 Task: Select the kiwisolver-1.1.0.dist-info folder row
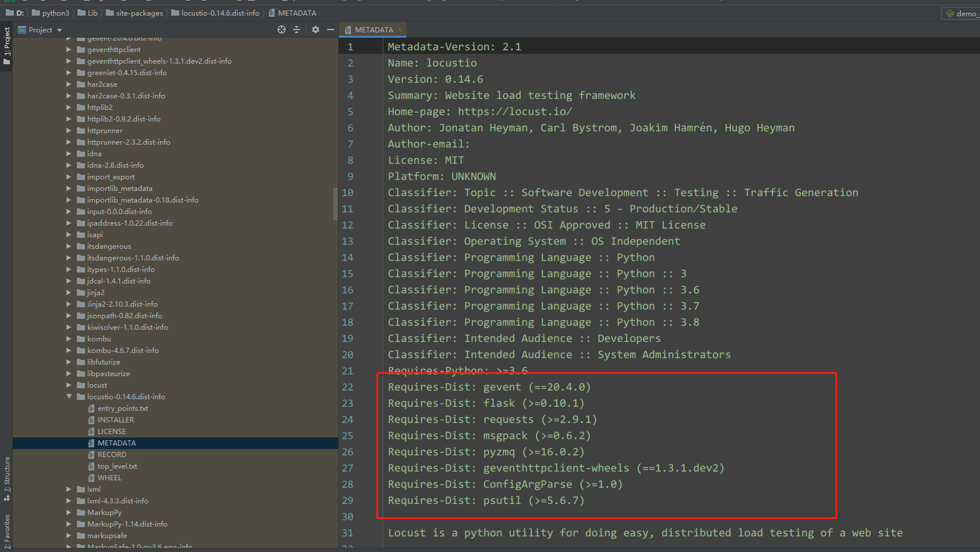coord(175,327)
